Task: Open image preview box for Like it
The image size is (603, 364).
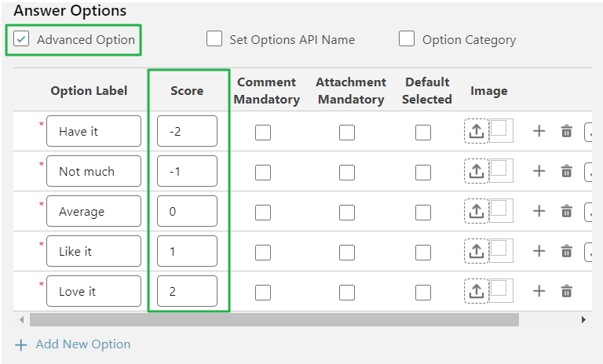Action: [x=501, y=251]
